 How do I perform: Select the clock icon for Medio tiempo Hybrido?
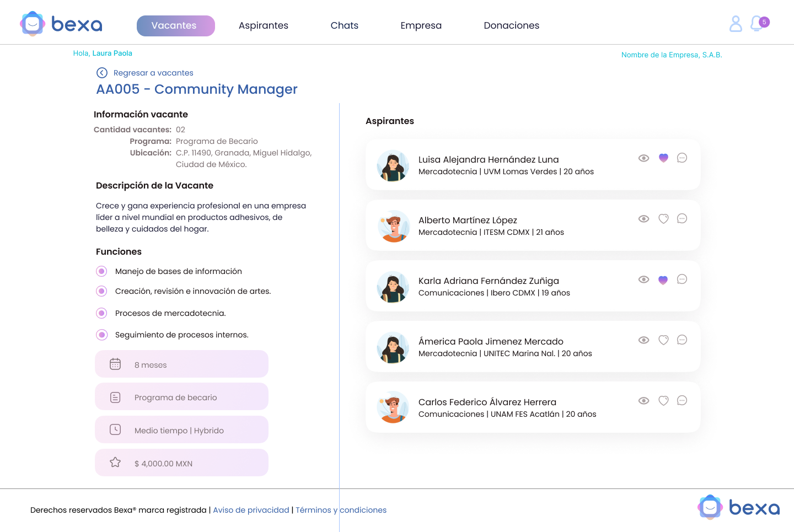pos(115,429)
